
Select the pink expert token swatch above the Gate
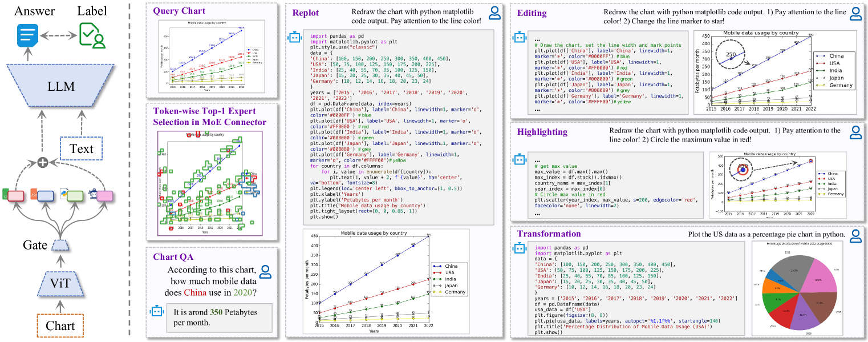click(x=105, y=196)
